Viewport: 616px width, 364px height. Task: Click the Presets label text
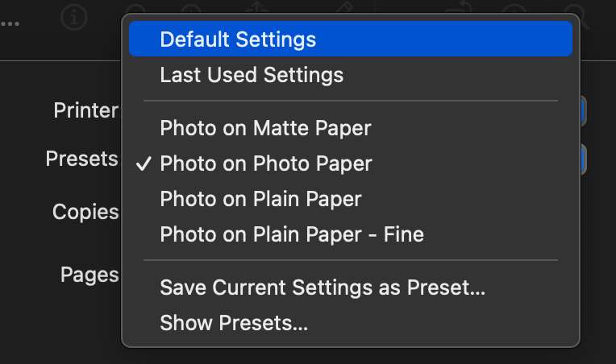(81, 159)
